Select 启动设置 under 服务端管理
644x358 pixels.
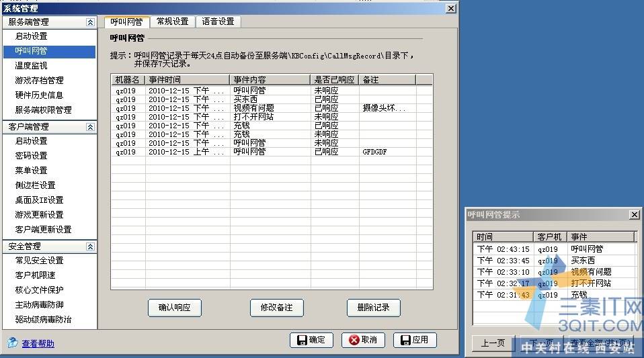[x=31, y=36]
